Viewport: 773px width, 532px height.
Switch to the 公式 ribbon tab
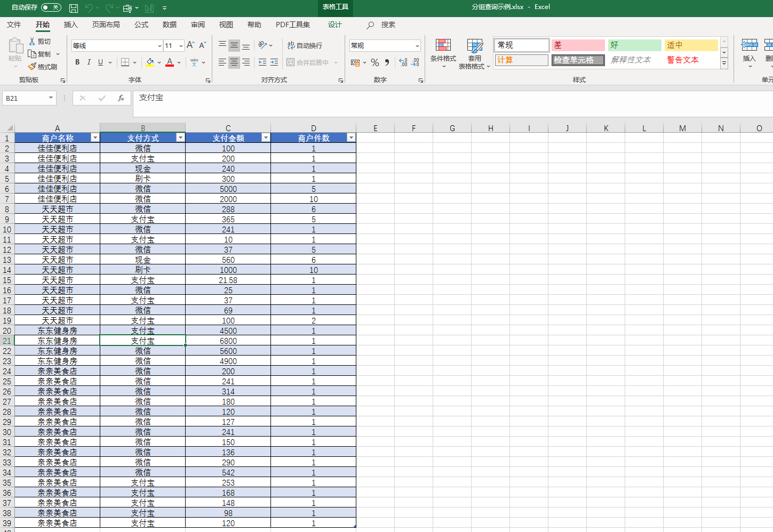(141, 25)
